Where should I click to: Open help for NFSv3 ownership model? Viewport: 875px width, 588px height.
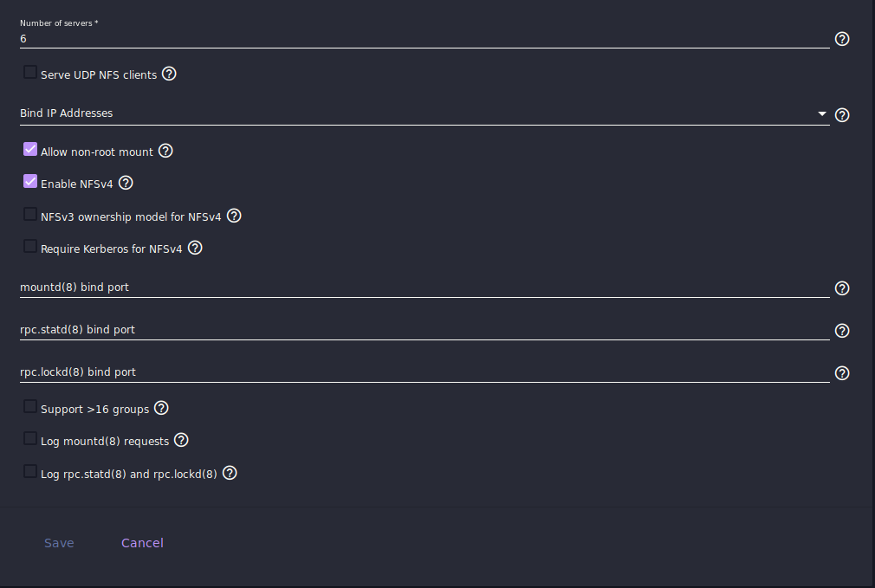pyautogui.click(x=234, y=216)
